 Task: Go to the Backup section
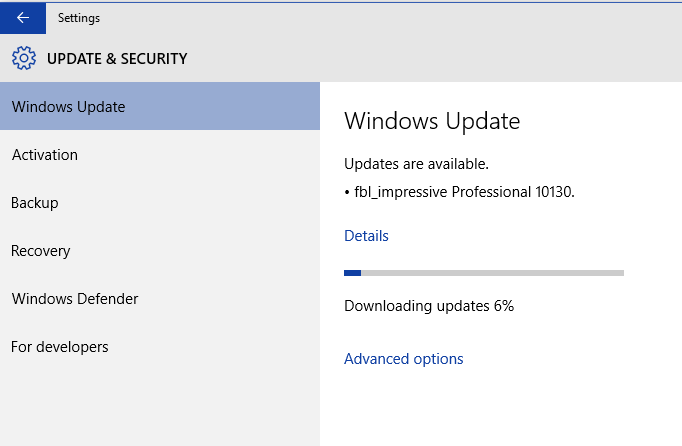tap(35, 203)
